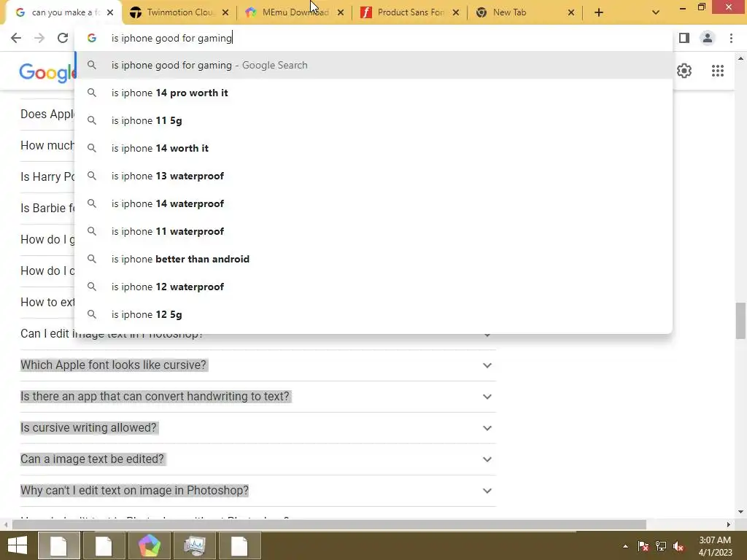
Task: Go back to the previous page
Action: click(x=16, y=38)
